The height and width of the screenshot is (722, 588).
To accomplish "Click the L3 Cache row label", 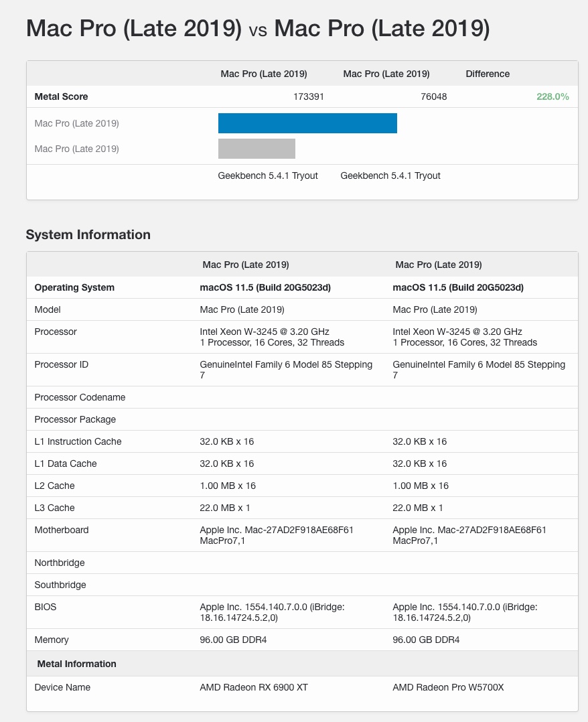I will pyautogui.click(x=54, y=508).
